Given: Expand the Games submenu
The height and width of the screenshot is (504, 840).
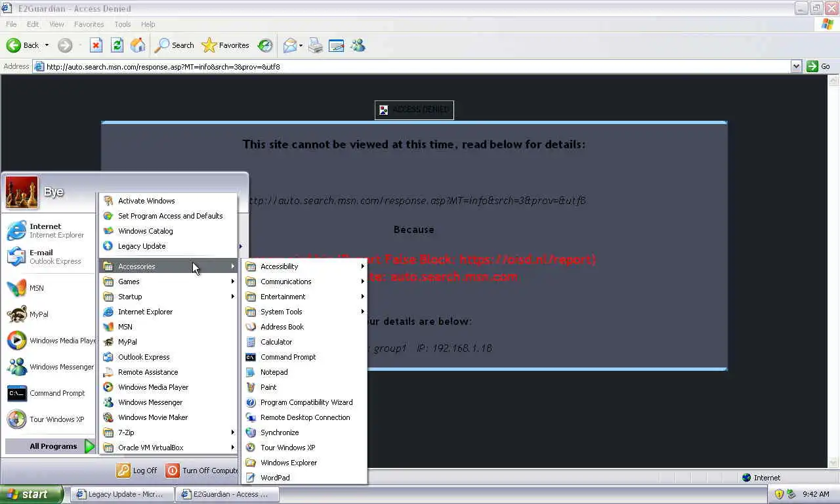Looking at the screenshot, I should click(x=168, y=282).
